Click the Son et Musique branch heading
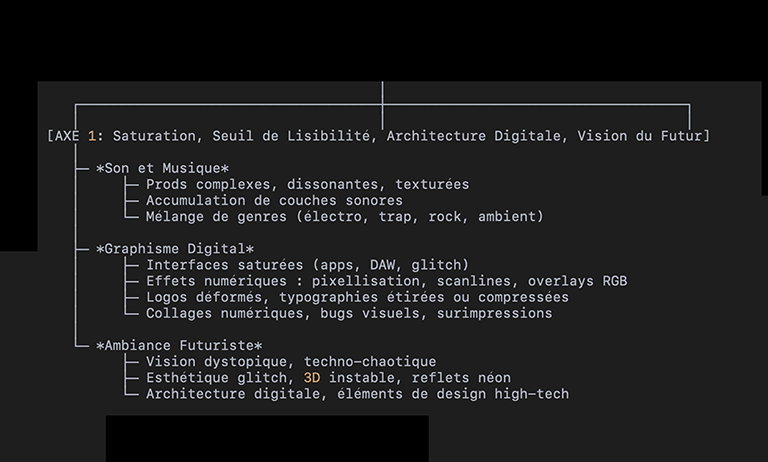The image size is (768, 462). (162, 168)
